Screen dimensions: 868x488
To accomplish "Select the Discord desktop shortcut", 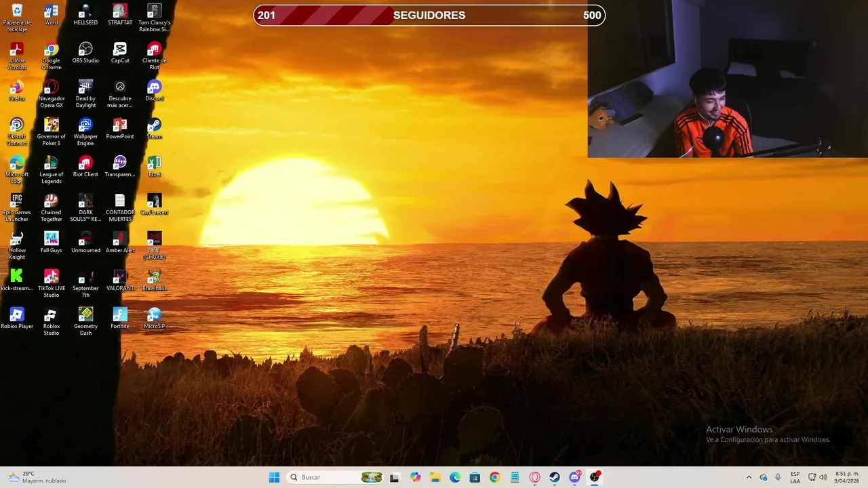I will [155, 91].
